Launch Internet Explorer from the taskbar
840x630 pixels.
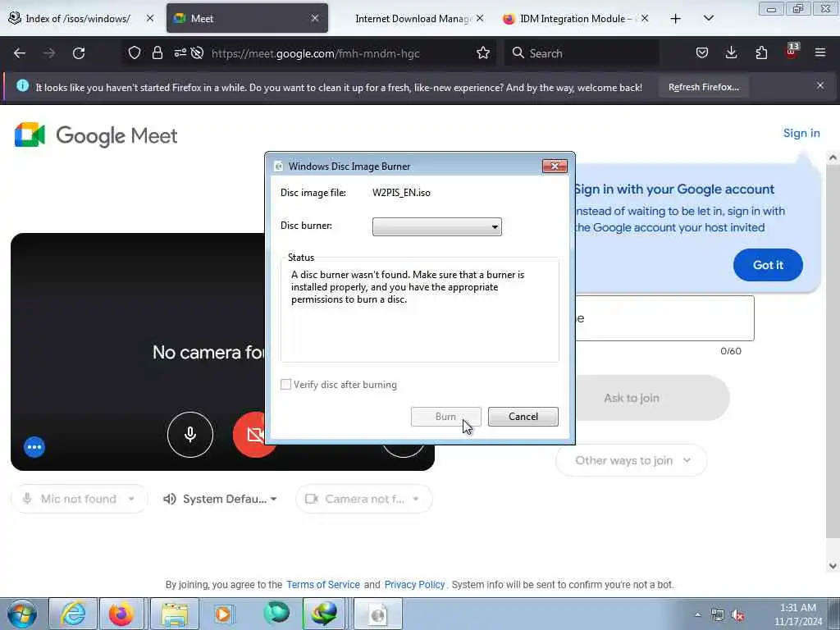click(73, 614)
